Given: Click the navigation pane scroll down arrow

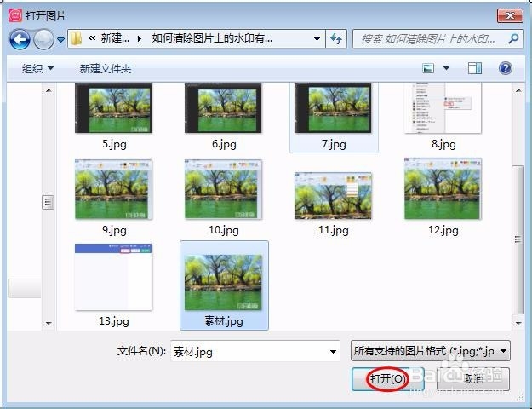Looking at the screenshot, I should click(x=49, y=323).
